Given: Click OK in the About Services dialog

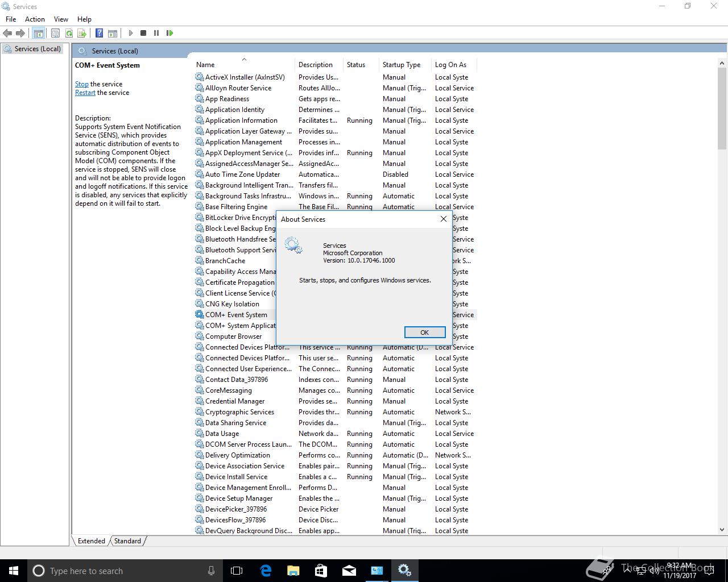Looking at the screenshot, I should click(425, 332).
